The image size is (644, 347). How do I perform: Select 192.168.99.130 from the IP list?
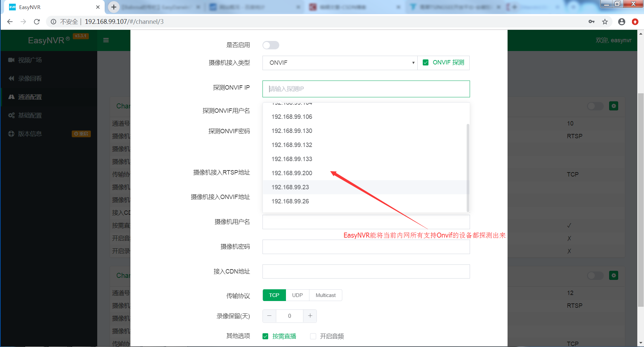click(365, 131)
